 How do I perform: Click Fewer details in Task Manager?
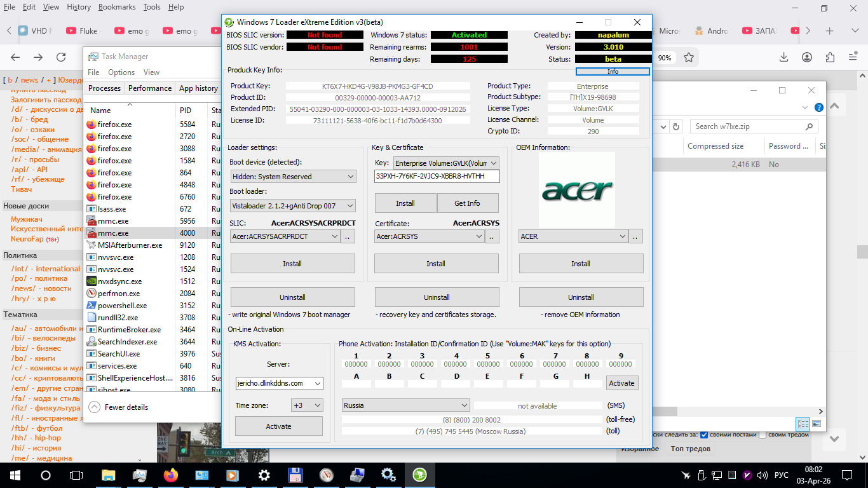(x=119, y=407)
